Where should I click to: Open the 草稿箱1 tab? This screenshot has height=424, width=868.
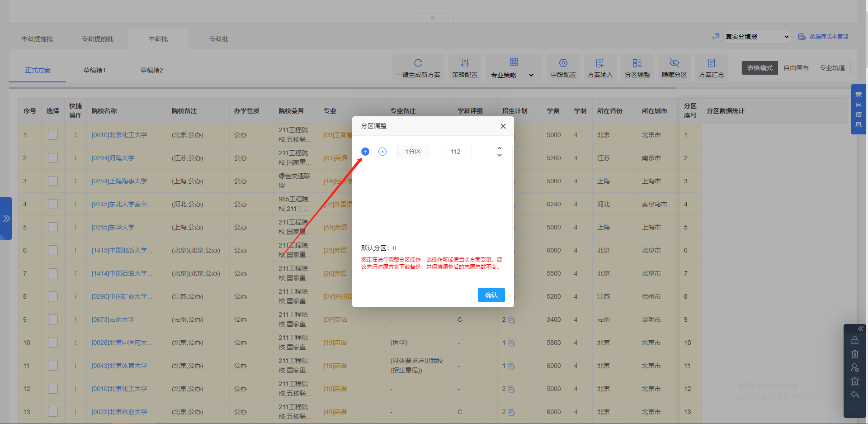(94, 70)
